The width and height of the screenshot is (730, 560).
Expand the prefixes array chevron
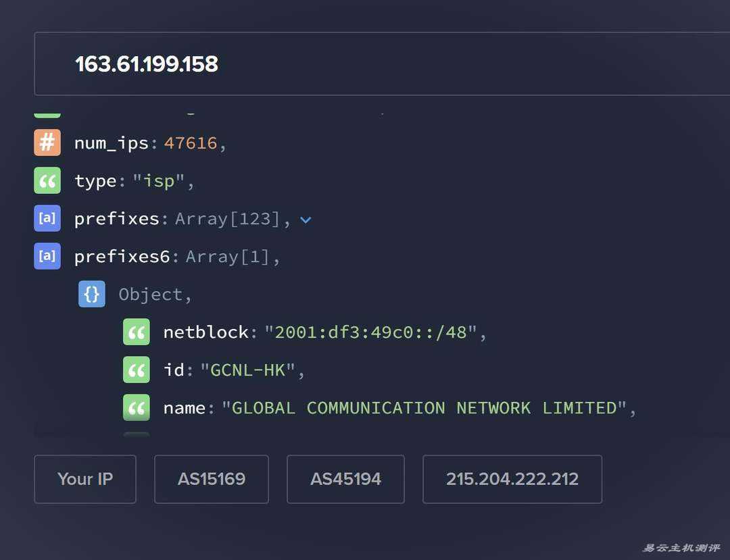[x=306, y=220]
